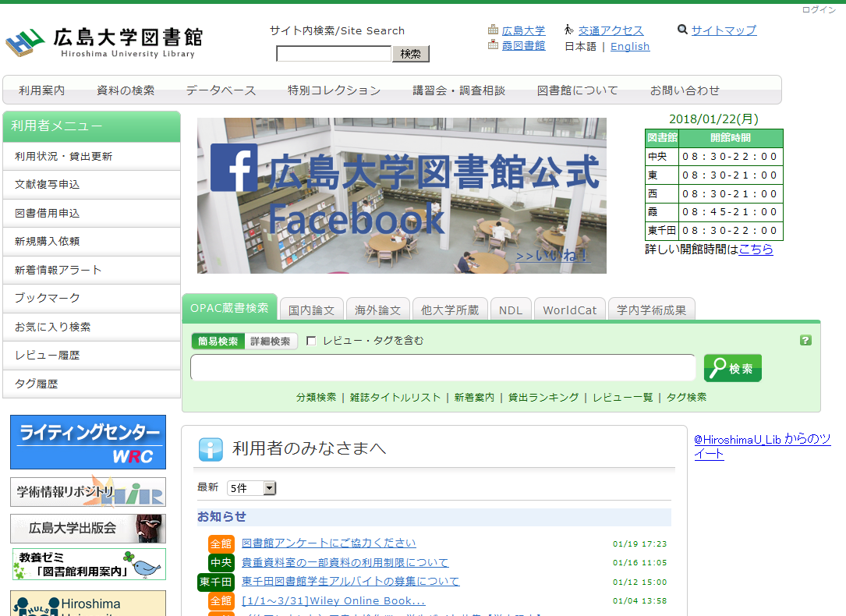Switch to the 学内学術成果 tab
This screenshot has height=616, width=846.
click(x=651, y=310)
